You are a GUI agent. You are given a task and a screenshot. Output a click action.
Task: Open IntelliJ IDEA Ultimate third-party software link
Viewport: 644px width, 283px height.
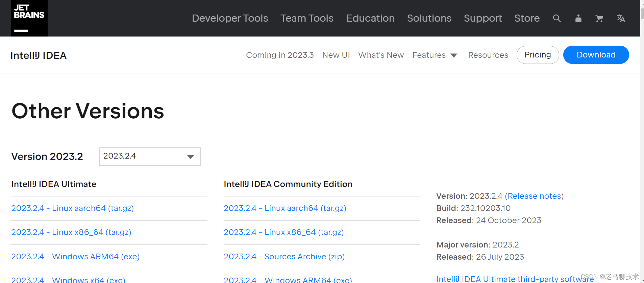tap(515, 279)
